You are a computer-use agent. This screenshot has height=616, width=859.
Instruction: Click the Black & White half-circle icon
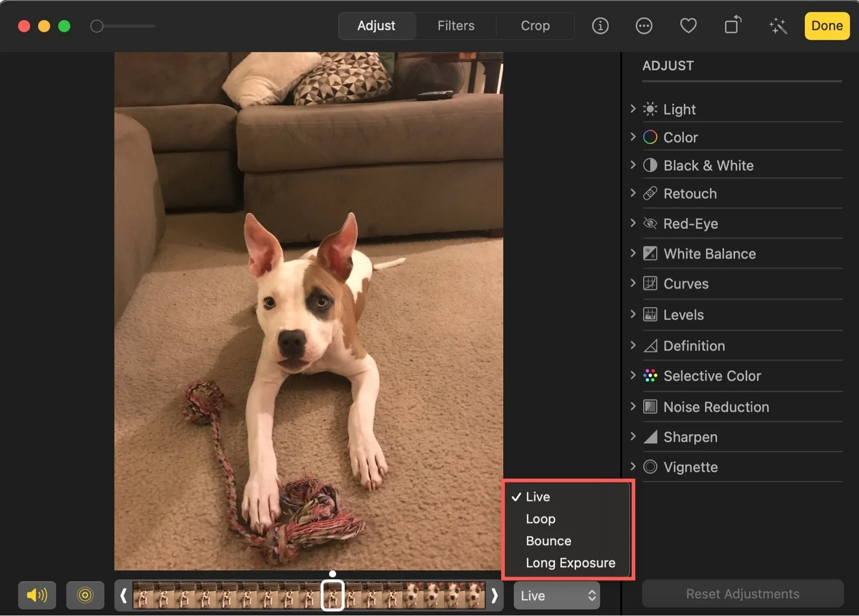tap(650, 166)
